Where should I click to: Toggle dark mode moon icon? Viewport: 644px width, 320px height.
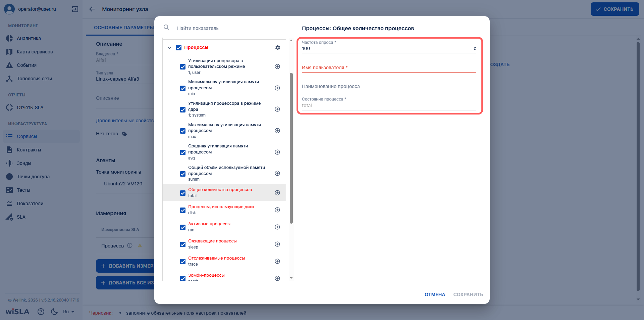pyautogui.click(x=54, y=312)
